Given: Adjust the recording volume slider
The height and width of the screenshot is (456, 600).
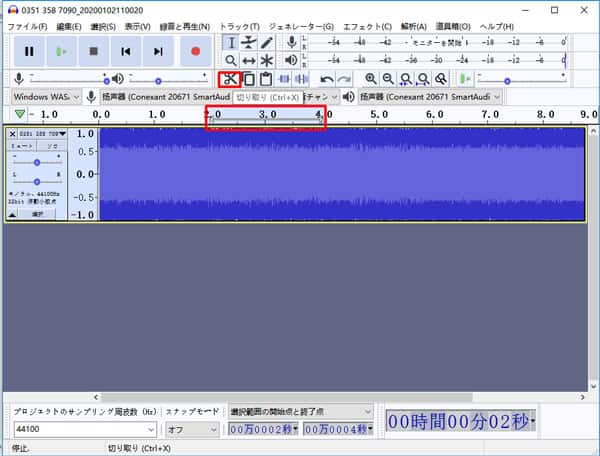Looking at the screenshot, I should 70,80.
